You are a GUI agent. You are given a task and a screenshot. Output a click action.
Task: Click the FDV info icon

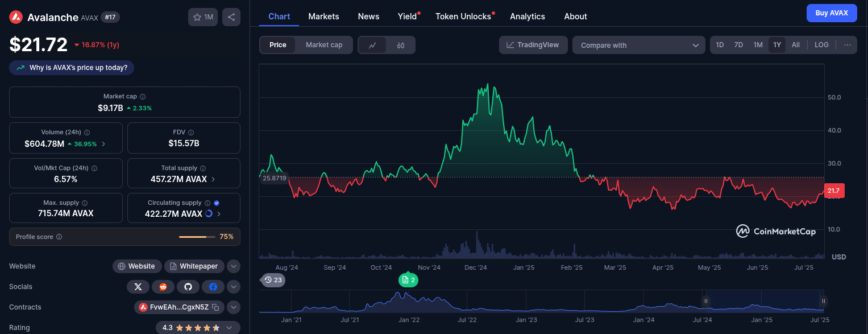coord(191,133)
